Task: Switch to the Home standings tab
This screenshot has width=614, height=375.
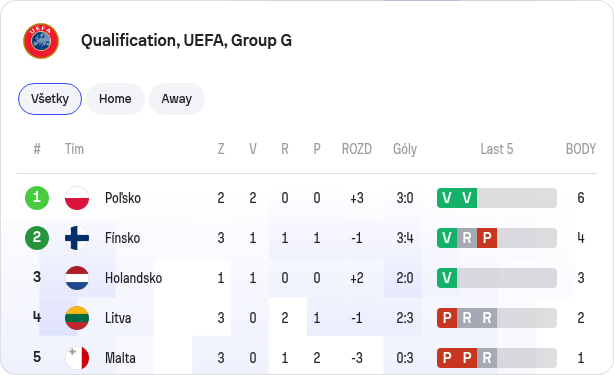Action: click(x=115, y=99)
